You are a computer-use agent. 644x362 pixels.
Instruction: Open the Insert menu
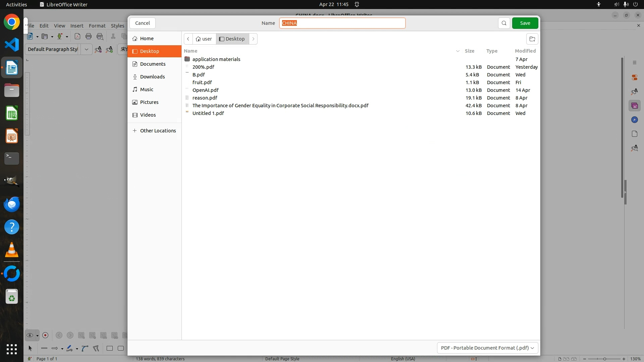pyautogui.click(x=77, y=26)
